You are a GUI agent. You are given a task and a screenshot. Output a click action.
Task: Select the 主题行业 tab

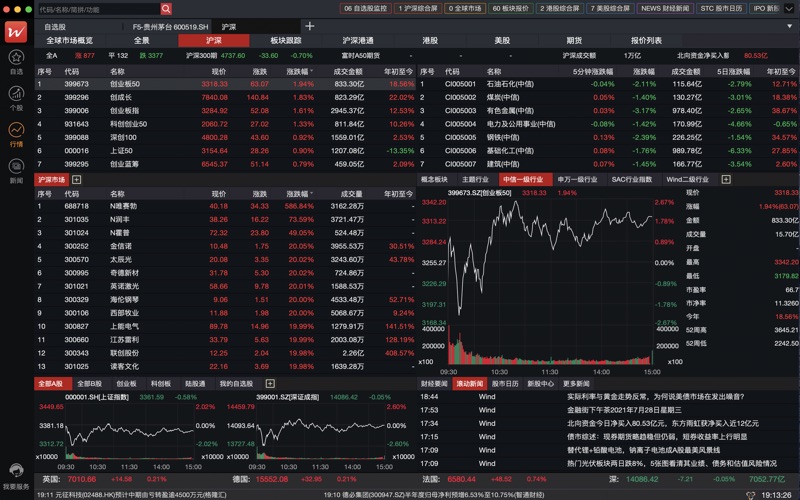click(475, 180)
